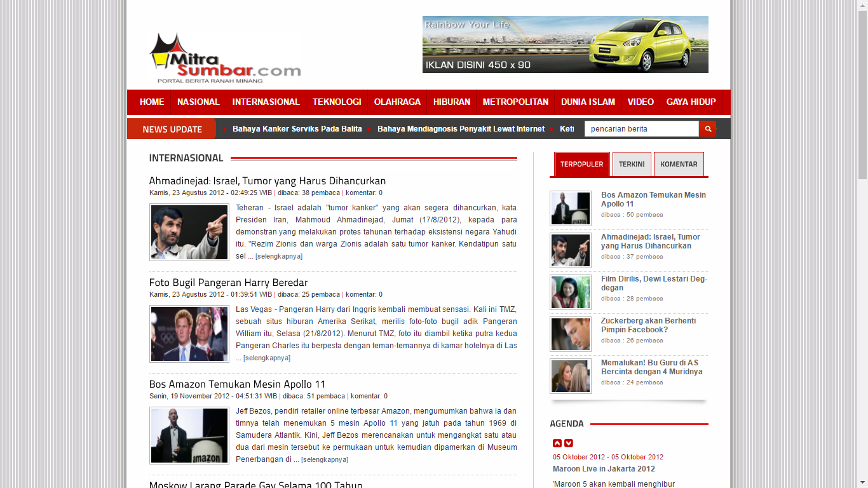Switch to the Terkini tab
The image size is (868, 488).
(x=632, y=164)
